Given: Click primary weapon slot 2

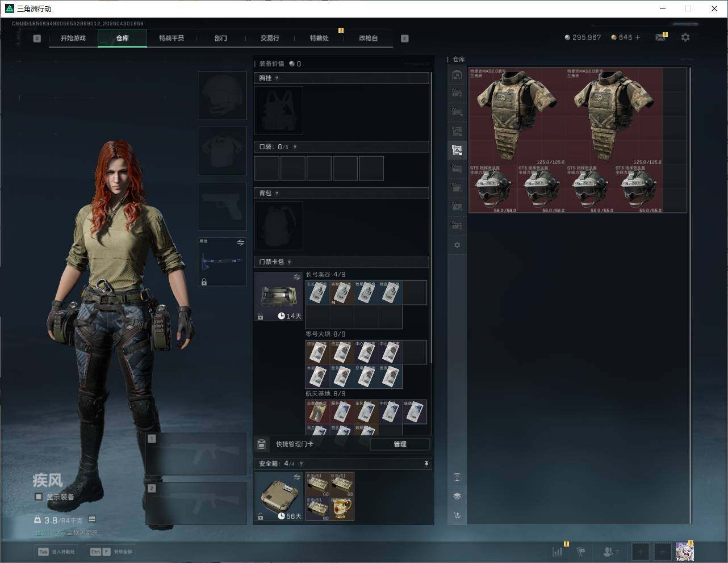Looking at the screenshot, I should point(196,503).
